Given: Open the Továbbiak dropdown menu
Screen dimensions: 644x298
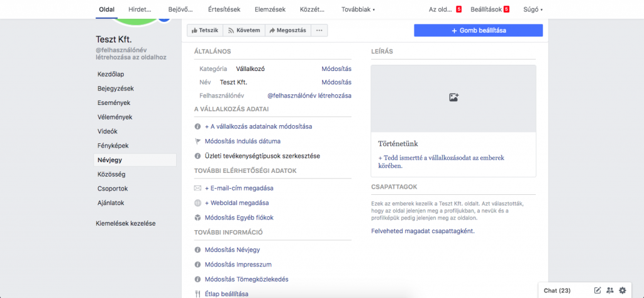Looking at the screenshot, I should pos(358,9).
